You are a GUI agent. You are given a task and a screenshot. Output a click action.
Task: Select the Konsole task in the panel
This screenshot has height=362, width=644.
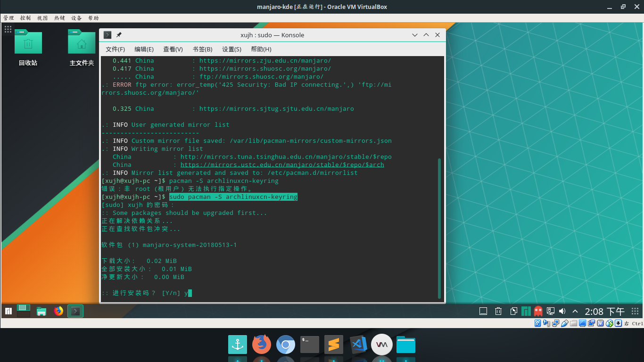(x=75, y=311)
